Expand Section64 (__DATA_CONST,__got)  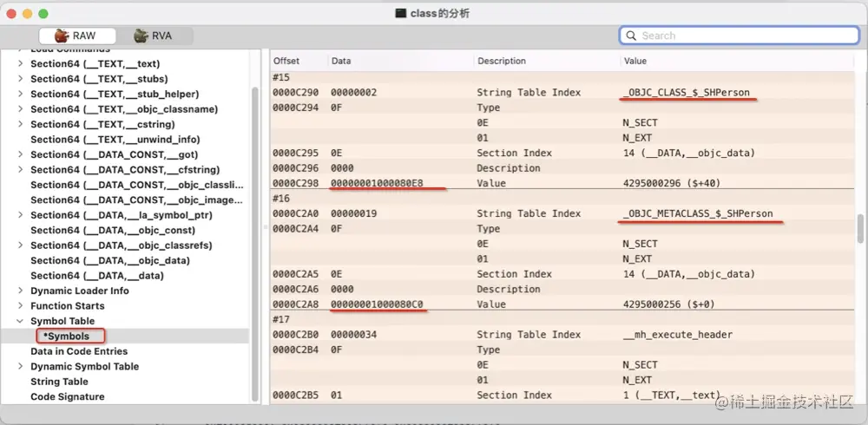(x=21, y=154)
